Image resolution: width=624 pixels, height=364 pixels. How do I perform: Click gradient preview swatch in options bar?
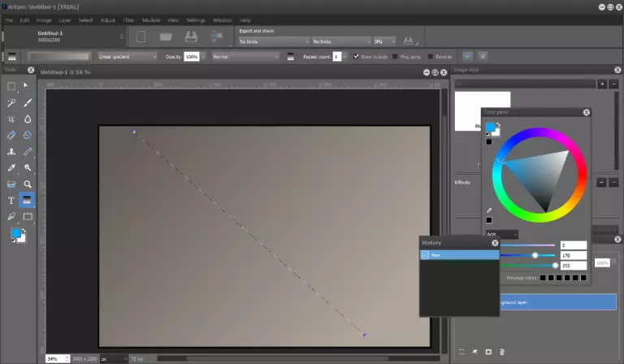pos(58,57)
